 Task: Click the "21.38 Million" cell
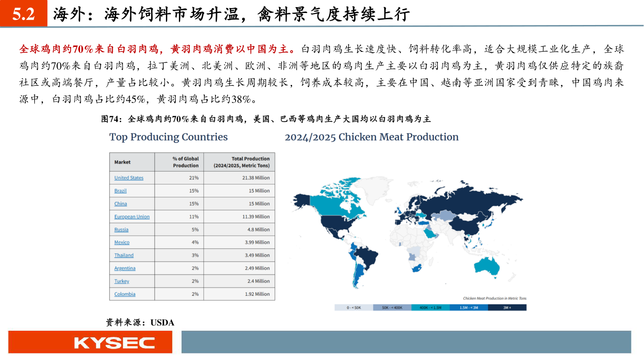coord(239,178)
